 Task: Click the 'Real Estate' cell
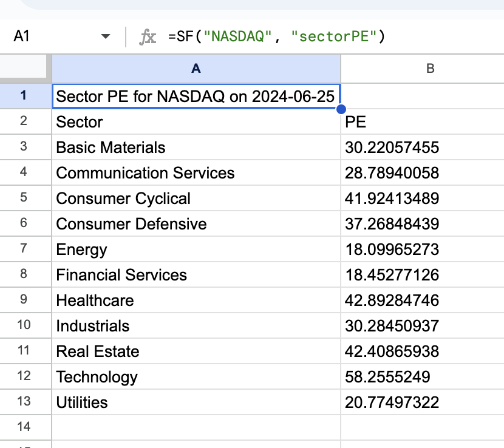click(x=196, y=351)
